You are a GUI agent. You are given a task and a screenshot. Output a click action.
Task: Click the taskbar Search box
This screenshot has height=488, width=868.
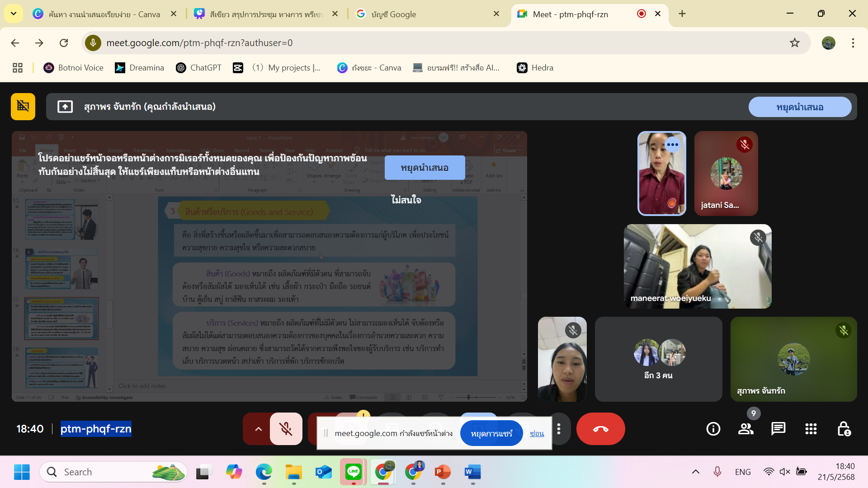point(113,472)
